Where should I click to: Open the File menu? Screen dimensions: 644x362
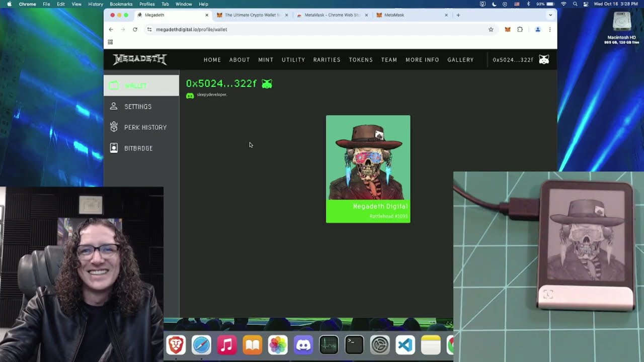pyautogui.click(x=46, y=4)
